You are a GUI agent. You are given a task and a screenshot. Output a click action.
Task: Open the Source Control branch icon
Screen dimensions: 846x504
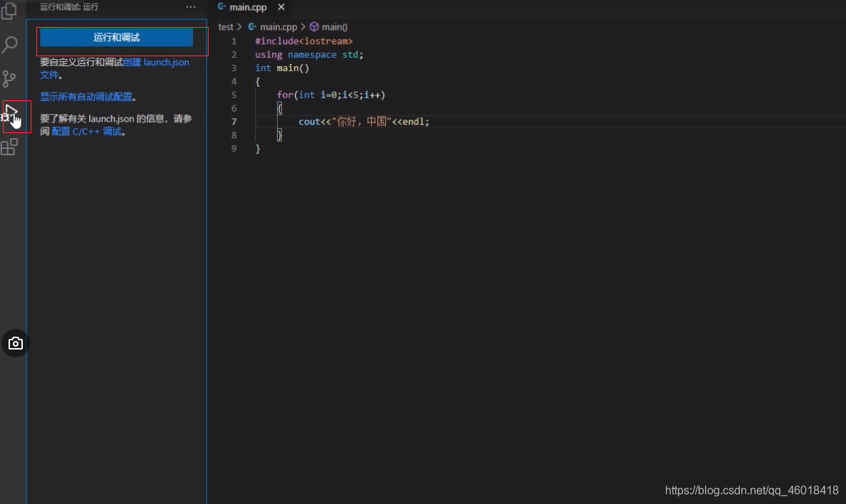coord(9,79)
